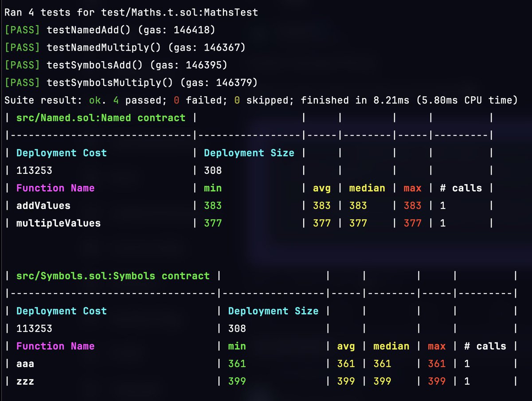This screenshot has height=401, width=532.
Task: Click the addValues function name
Action: (43, 205)
